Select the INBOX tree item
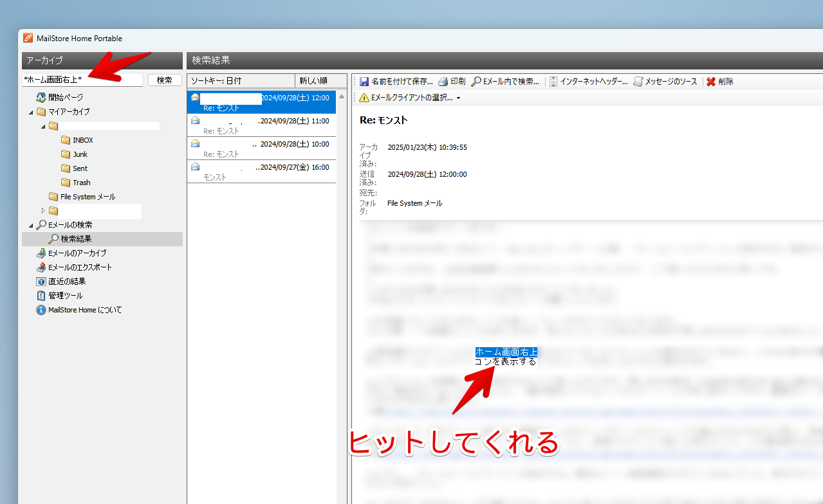 [x=83, y=140]
